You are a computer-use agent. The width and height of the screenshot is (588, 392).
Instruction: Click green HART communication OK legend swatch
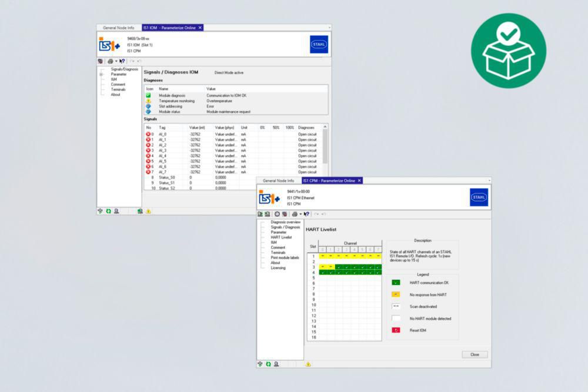(396, 283)
